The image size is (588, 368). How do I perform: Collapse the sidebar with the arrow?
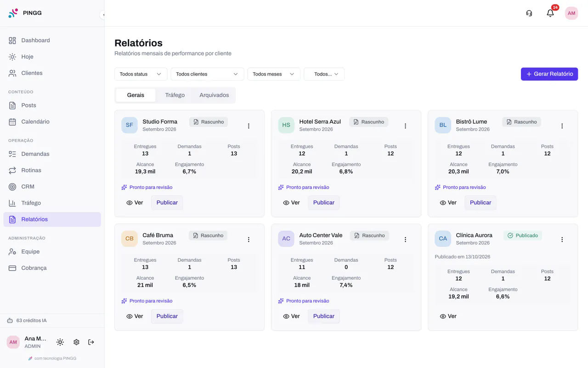coord(103,15)
